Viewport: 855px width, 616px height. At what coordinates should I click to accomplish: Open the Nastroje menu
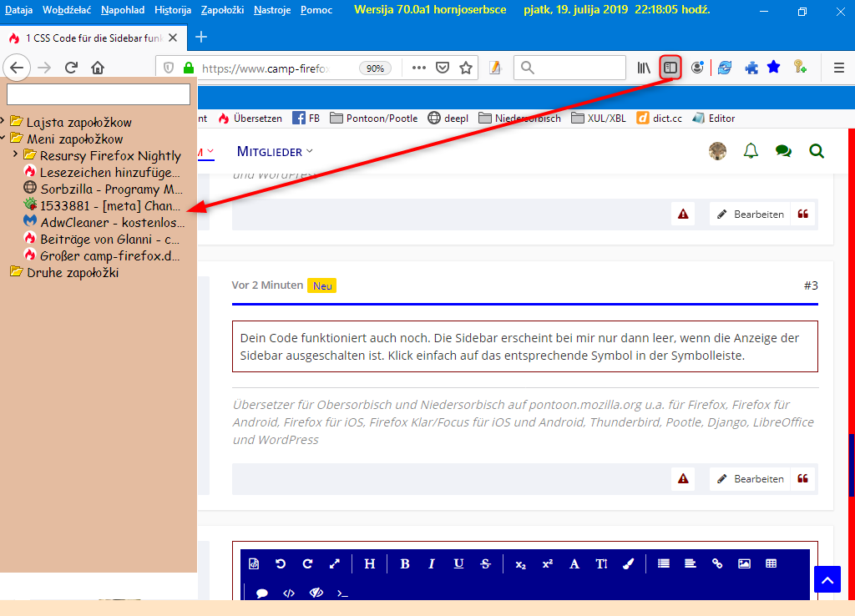point(272,10)
